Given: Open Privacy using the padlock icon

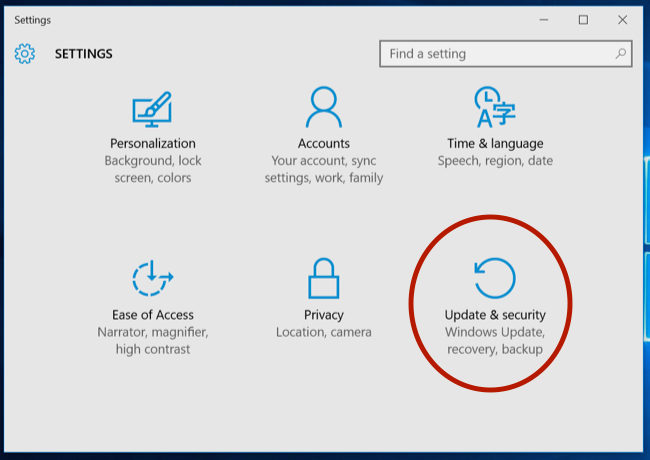Looking at the screenshot, I should coord(324,279).
